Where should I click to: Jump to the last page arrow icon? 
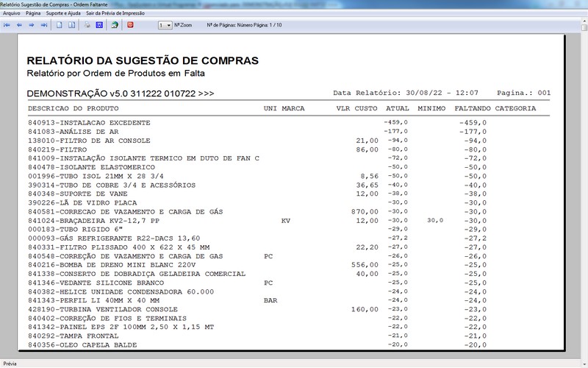pyautogui.click(x=44, y=25)
